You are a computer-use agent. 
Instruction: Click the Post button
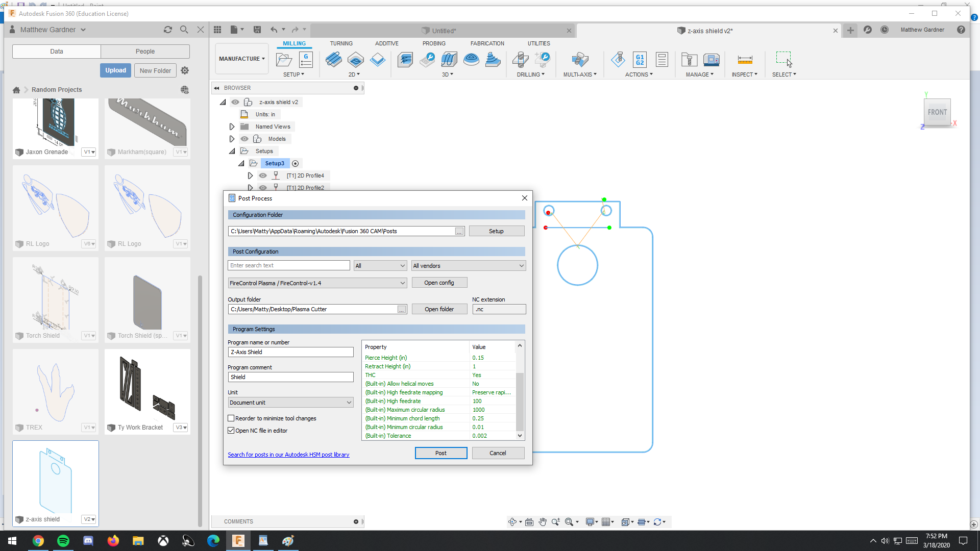(441, 453)
